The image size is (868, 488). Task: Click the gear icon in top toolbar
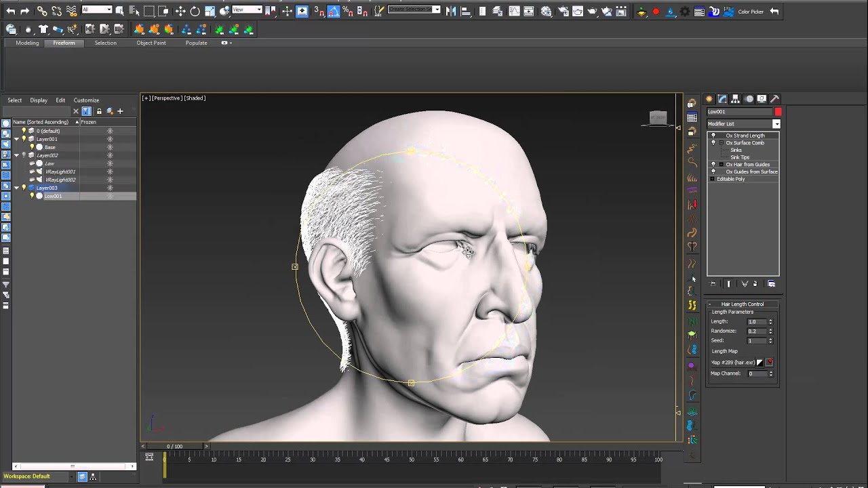(685, 12)
